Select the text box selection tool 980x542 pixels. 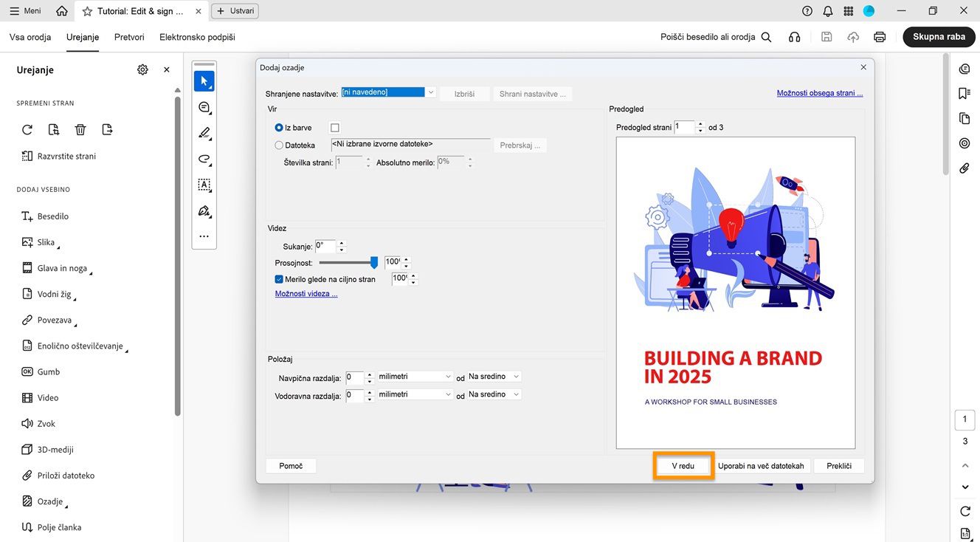click(x=204, y=185)
